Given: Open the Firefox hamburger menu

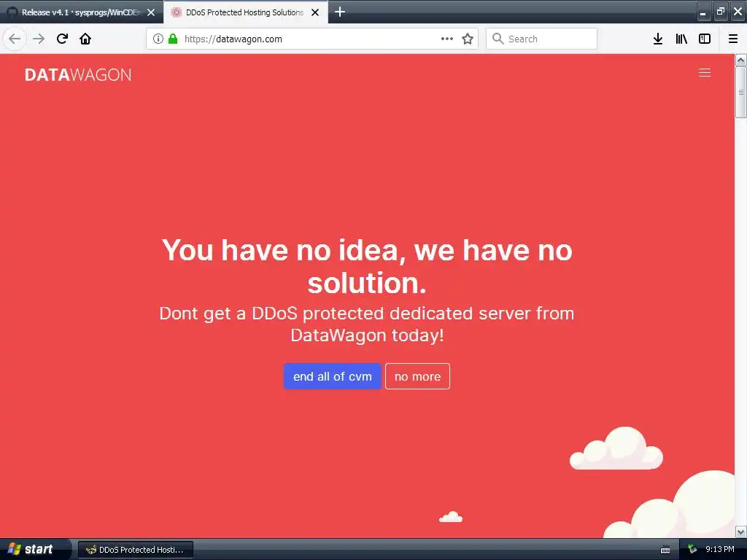Looking at the screenshot, I should point(733,39).
